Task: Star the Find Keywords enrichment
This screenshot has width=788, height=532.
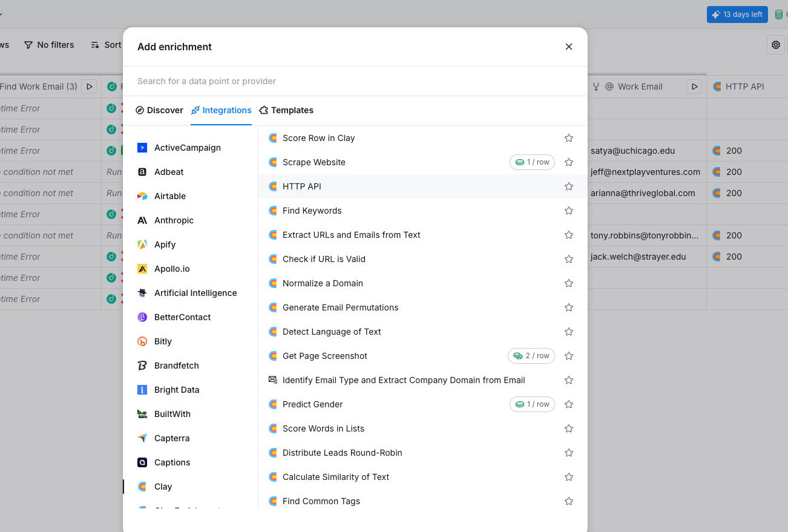Action: click(569, 211)
